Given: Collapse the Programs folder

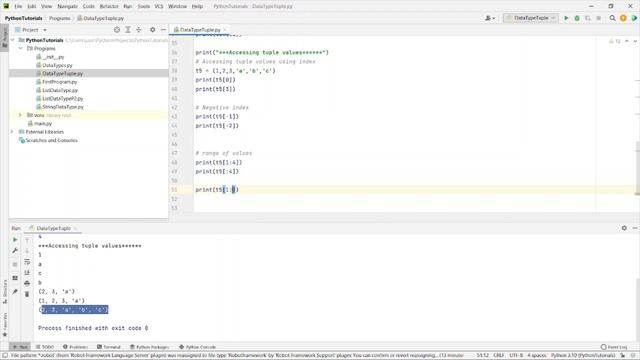Looking at the screenshot, I should [21, 48].
